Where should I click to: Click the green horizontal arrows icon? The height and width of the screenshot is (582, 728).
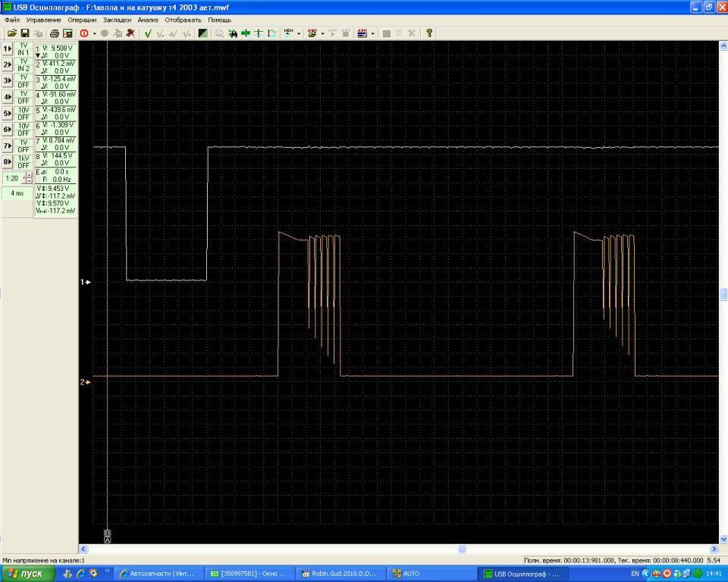(x=246, y=33)
